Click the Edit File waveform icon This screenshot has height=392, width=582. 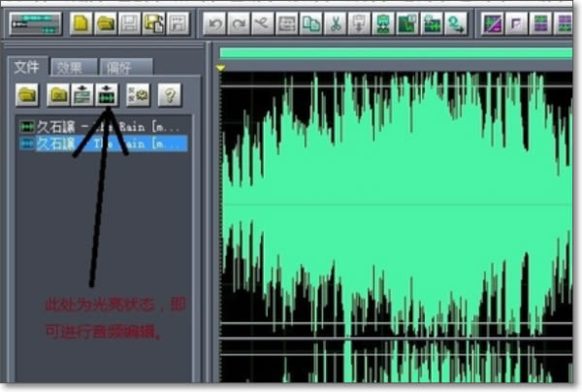[x=107, y=94]
